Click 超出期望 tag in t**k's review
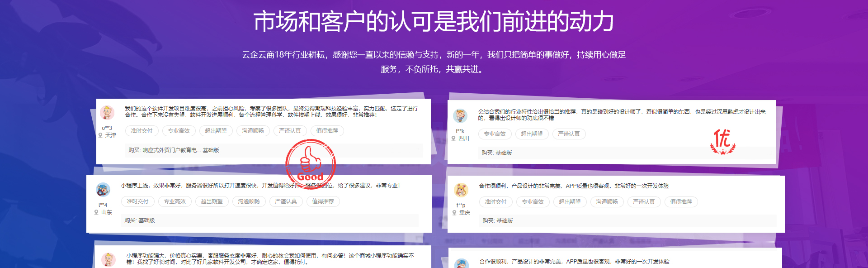 532,134
